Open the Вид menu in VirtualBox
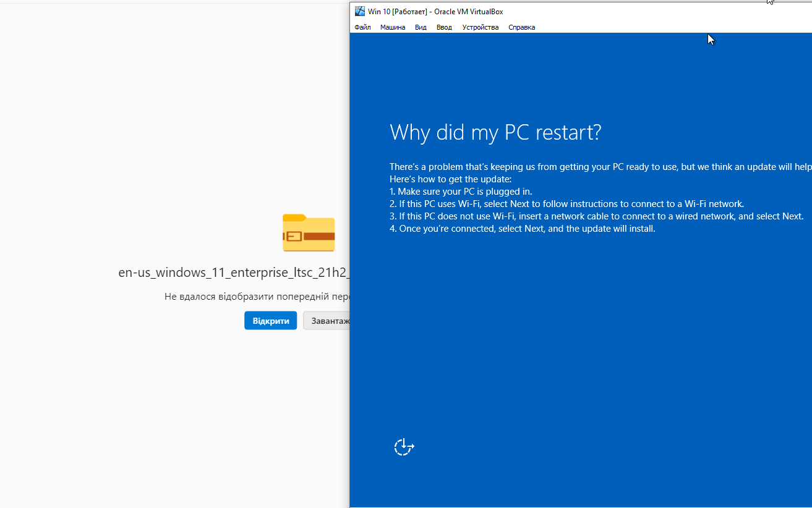This screenshot has height=508, width=812. click(x=421, y=27)
